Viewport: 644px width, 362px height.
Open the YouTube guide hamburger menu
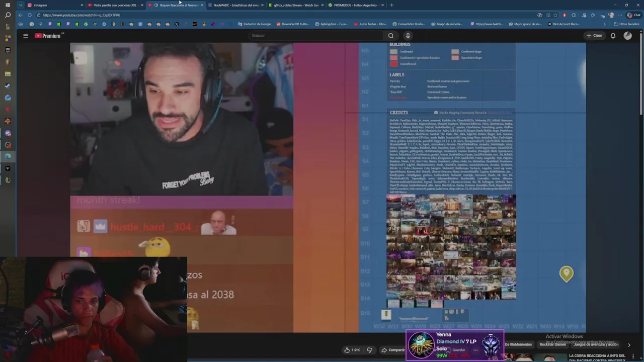coord(25,36)
